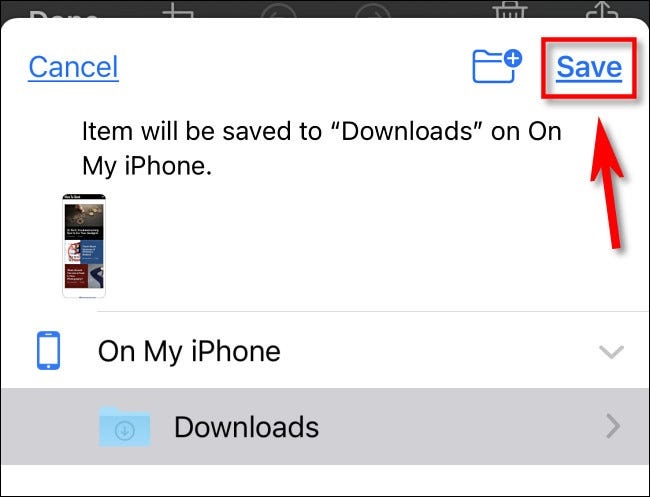Collapse the On My iPhone section chevron
650x497 pixels.
tap(611, 352)
